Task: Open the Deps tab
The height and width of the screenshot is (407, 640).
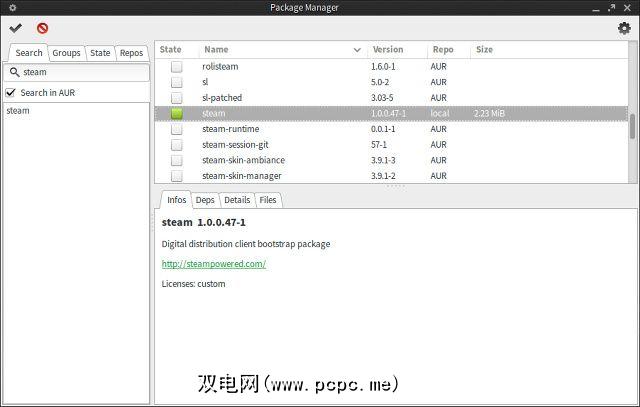Action: coord(205,200)
